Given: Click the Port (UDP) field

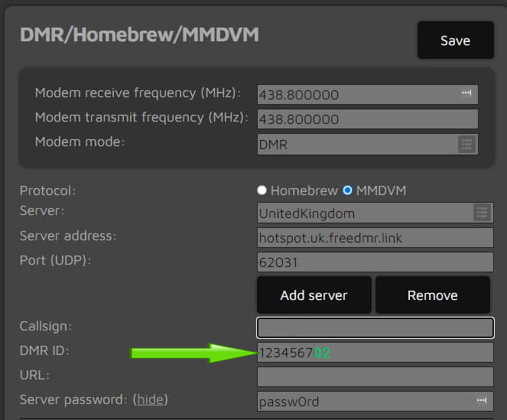Looking at the screenshot, I should 375,262.
